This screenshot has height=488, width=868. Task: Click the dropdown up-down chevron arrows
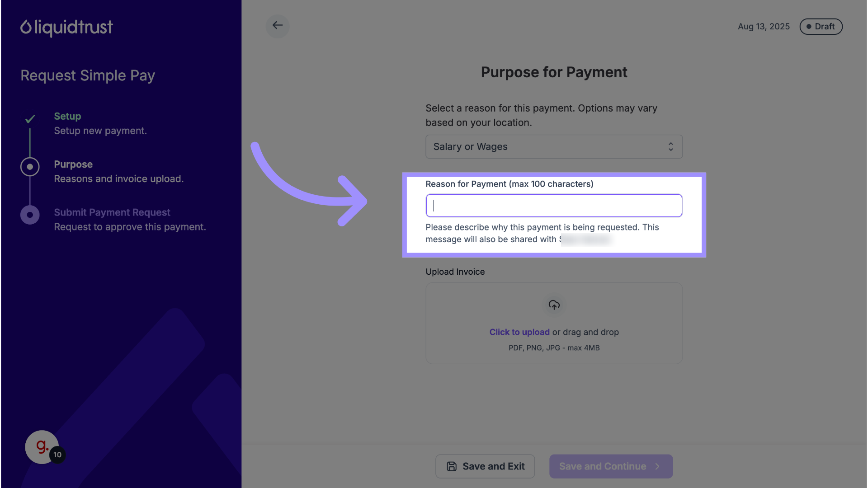671,147
